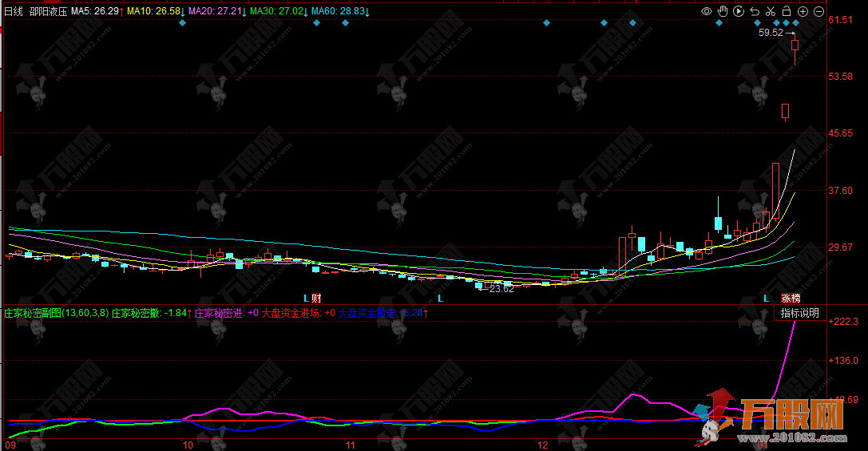Viewport: 868px width, 451px height.
Task: Toggle the padlock lock icon
Action: click(786, 11)
